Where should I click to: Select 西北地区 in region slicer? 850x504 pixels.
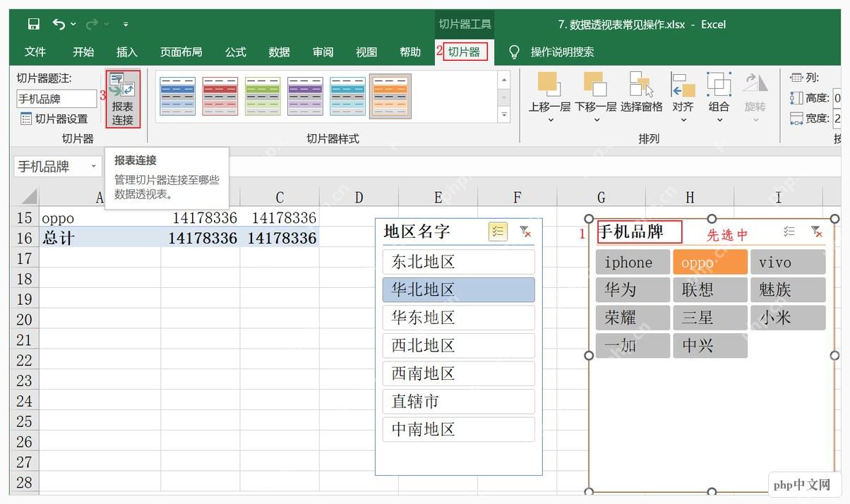click(x=459, y=345)
